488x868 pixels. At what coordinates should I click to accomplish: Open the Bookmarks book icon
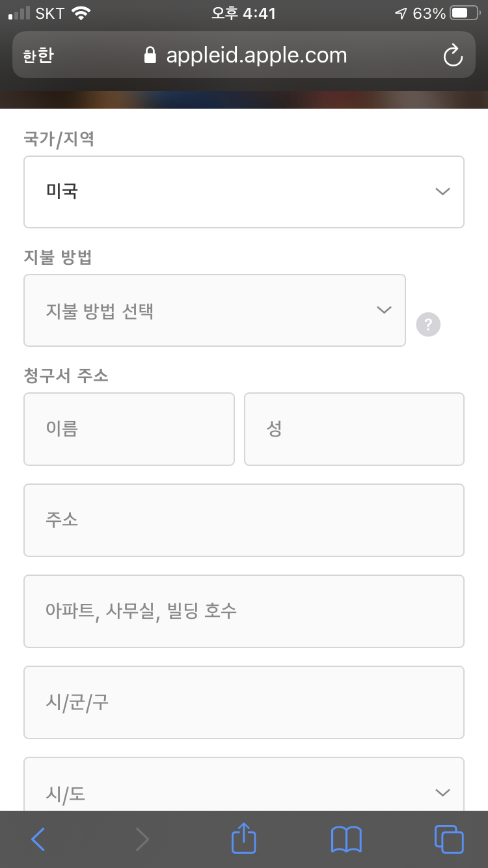(x=346, y=839)
